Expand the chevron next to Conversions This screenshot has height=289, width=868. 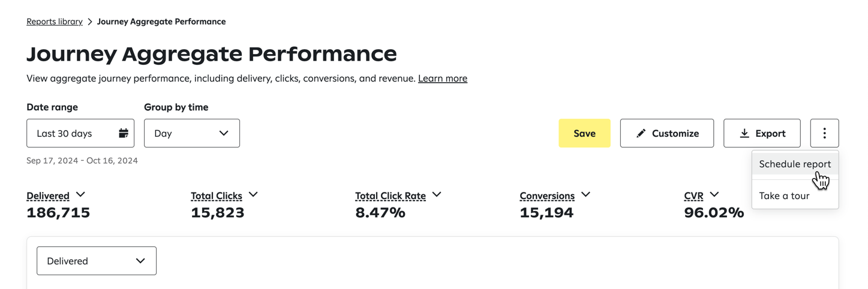pos(585,194)
